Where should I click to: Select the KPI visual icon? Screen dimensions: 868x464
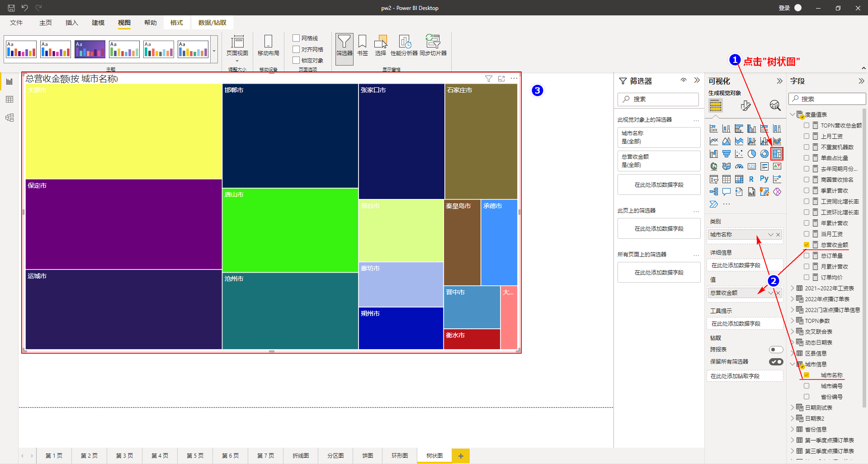[x=777, y=166]
